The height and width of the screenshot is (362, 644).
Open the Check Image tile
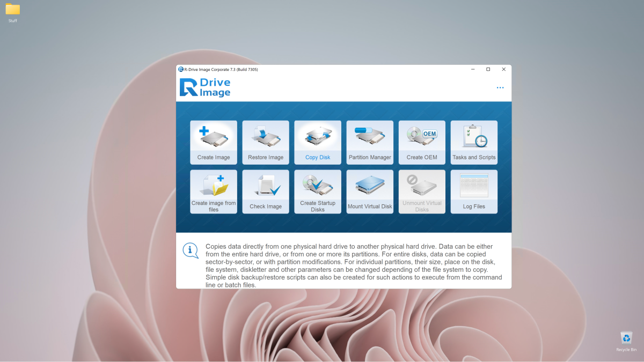point(266,191)
